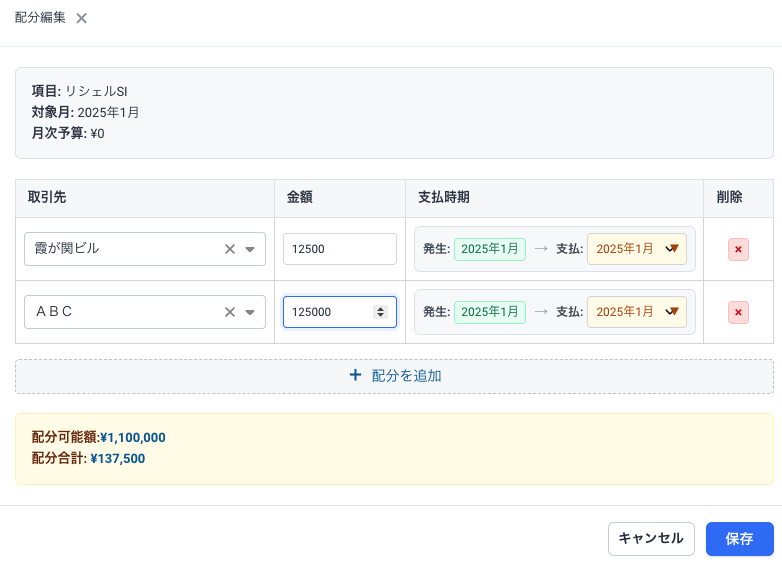Open the 霞が関ビル vendor dropdown arrow

[250, 249]
